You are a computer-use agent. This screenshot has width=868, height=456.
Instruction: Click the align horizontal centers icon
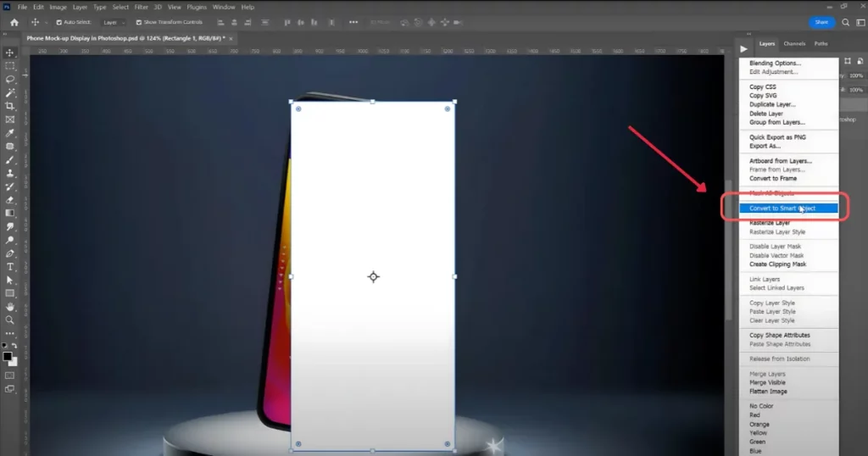pos(234,23)
